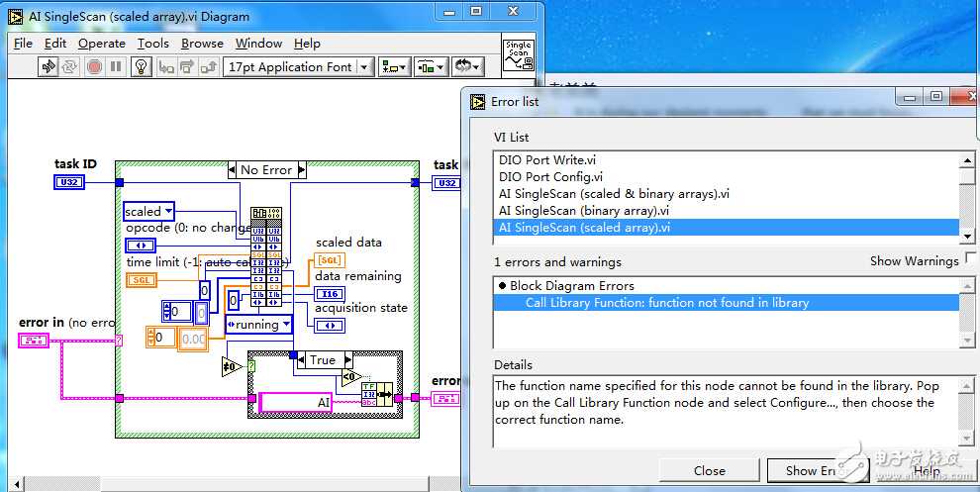
Task: Open the scaled enum constant dropdown
Action: (x=148, y=211)
